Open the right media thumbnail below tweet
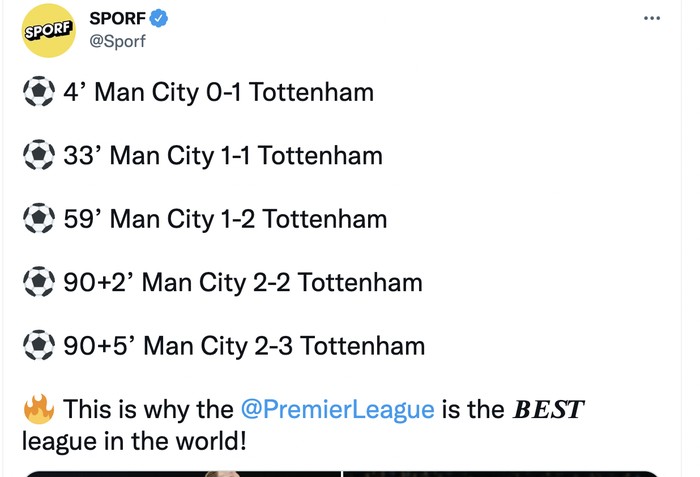700x477 pixels. [x=502, y=473]
